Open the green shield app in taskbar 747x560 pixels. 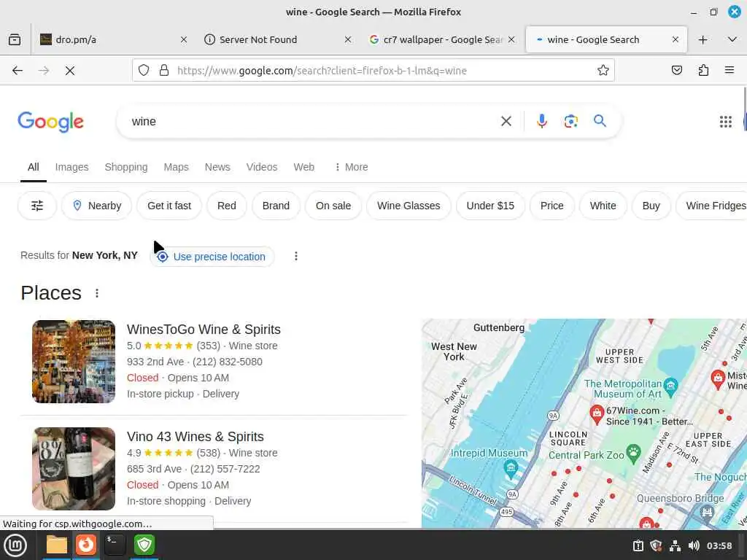pyautogui.click(x=144, y=545)
